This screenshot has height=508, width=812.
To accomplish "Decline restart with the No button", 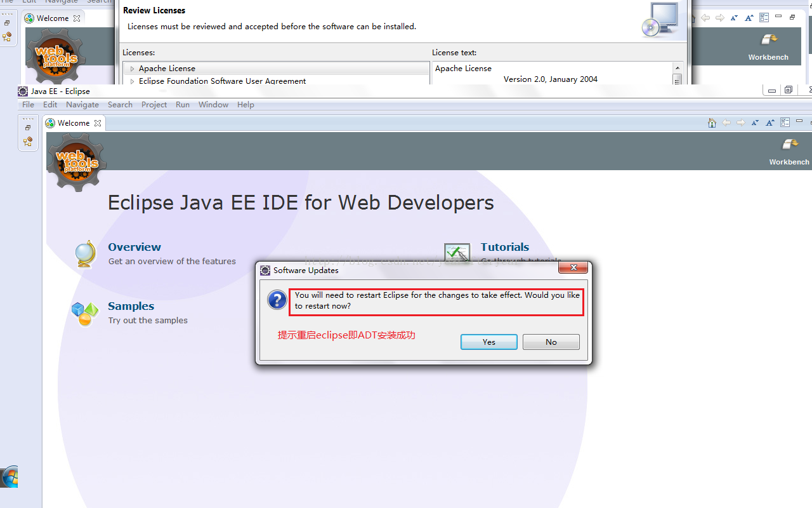I will [551, 342].
